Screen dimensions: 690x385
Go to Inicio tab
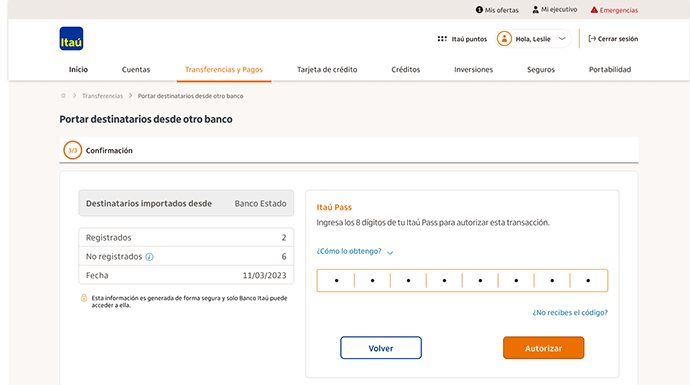tap(78, 70)
